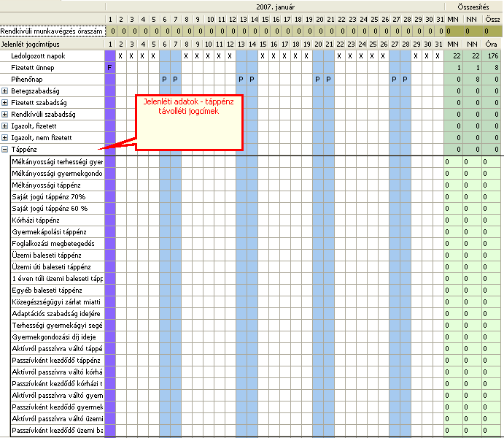Click day 29 in Jelenlét header row
Viewport: 504px width, 438px height.
tap(417, 44)
